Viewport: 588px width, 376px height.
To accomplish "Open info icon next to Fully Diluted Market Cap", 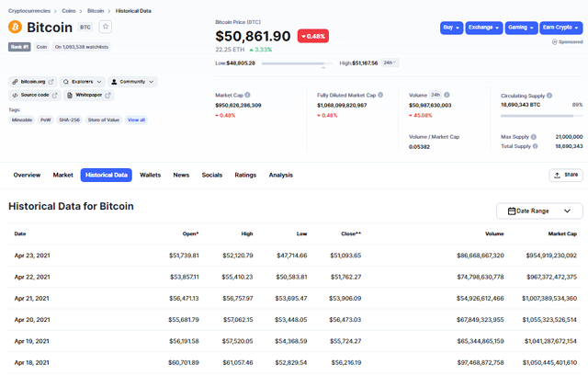I will pyautogui.click(x=380, y=95).
